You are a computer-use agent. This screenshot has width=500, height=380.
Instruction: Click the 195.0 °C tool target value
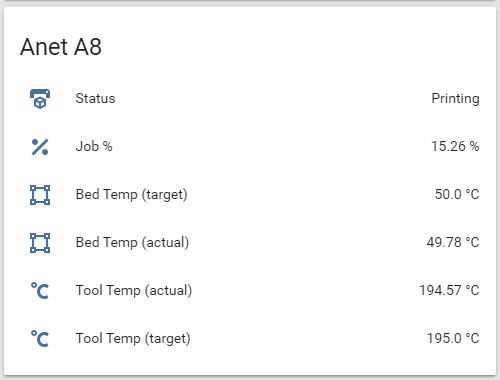point(453,338)
